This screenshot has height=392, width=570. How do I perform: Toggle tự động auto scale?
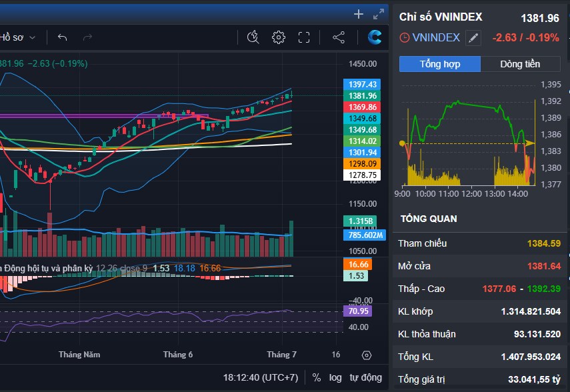tap(366, 378)
